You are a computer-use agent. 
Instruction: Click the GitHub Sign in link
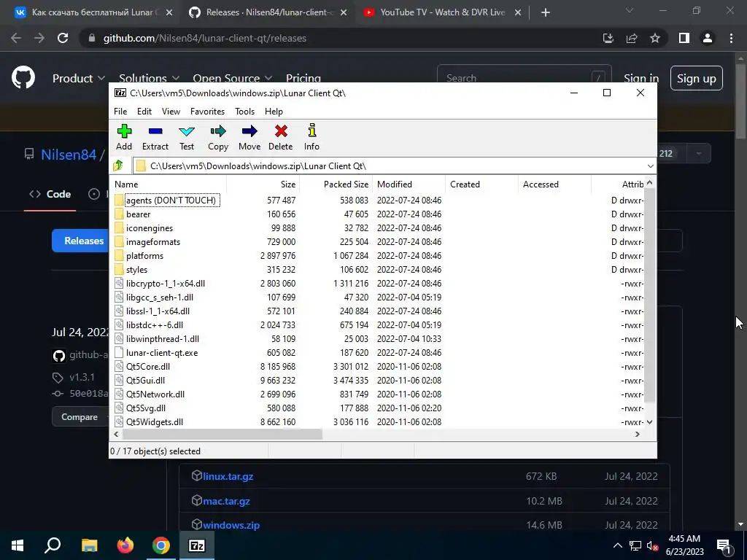pos(641,78)
